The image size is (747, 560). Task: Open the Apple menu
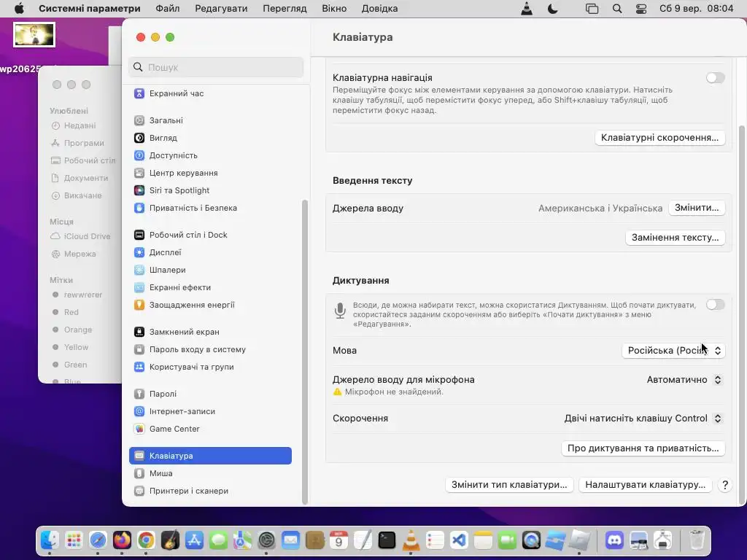19,9
